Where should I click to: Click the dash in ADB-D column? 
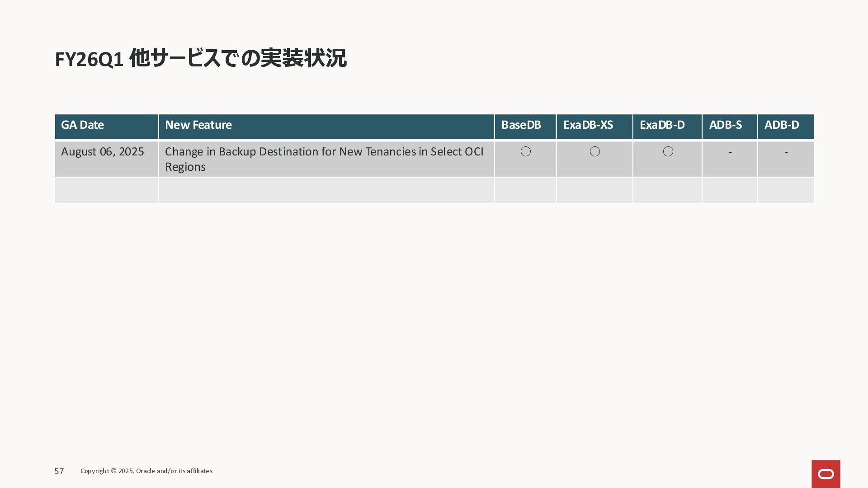coord(786,152)
